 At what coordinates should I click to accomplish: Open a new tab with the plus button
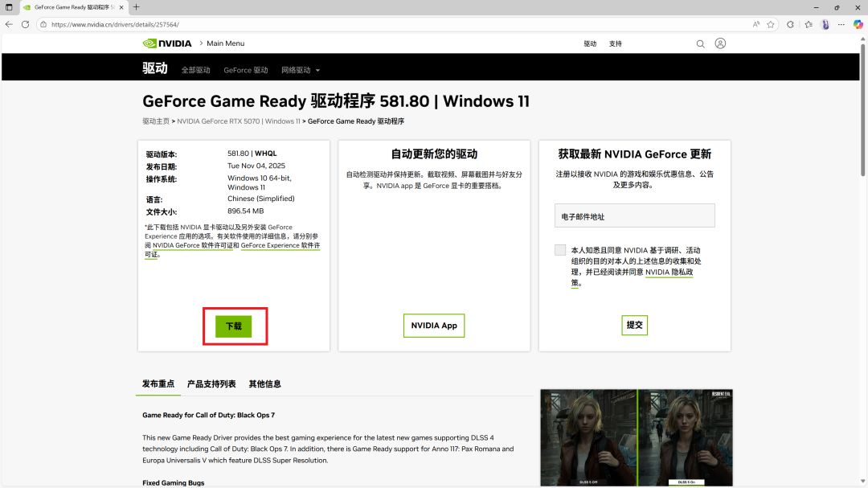[x=136, y=7]
